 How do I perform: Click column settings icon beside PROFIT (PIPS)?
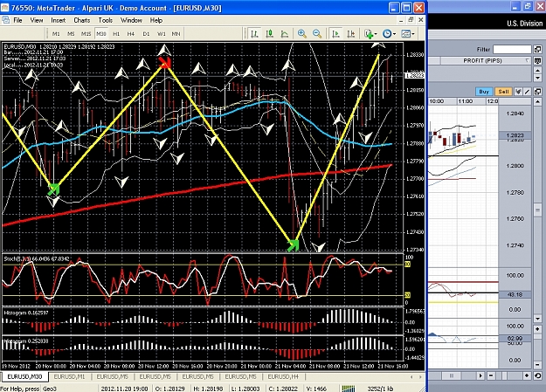point(537,61)
